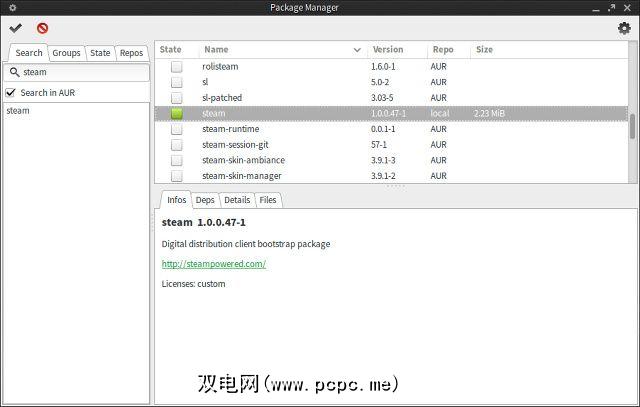Open the steampowered.com link

tap(214, 264)
